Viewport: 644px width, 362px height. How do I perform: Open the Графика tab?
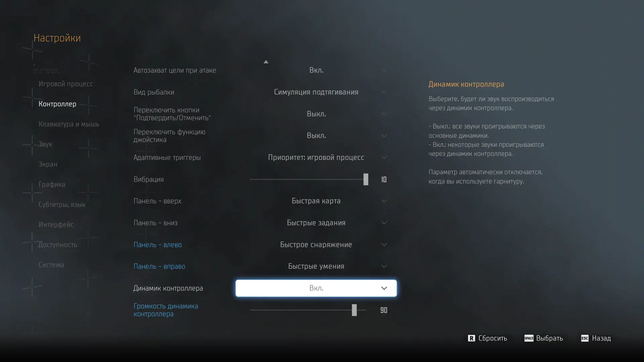[52, 184]
